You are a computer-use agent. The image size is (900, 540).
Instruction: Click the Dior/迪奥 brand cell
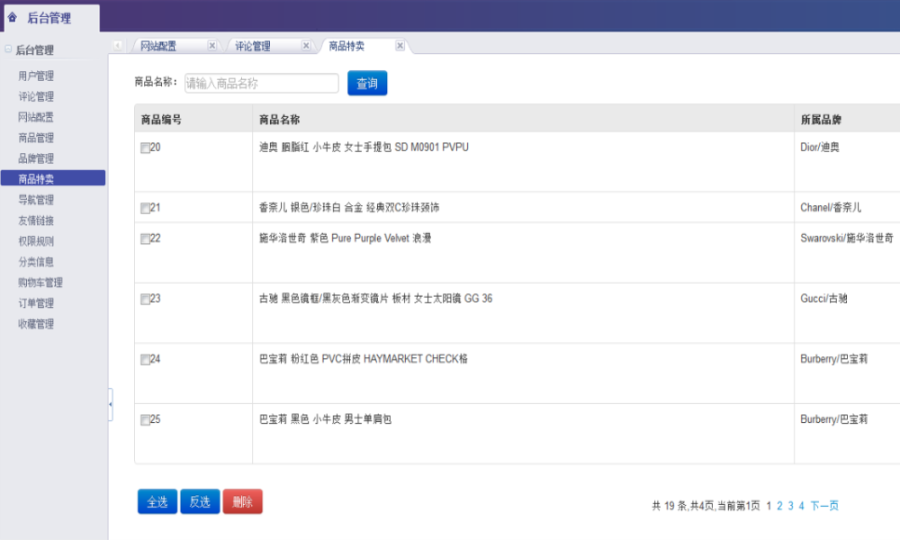coord(820,147)
